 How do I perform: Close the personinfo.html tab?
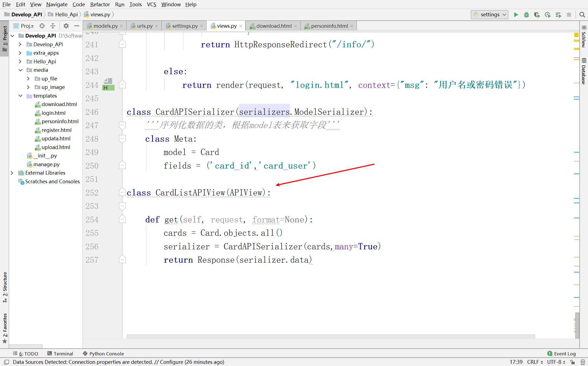point(352,26)
